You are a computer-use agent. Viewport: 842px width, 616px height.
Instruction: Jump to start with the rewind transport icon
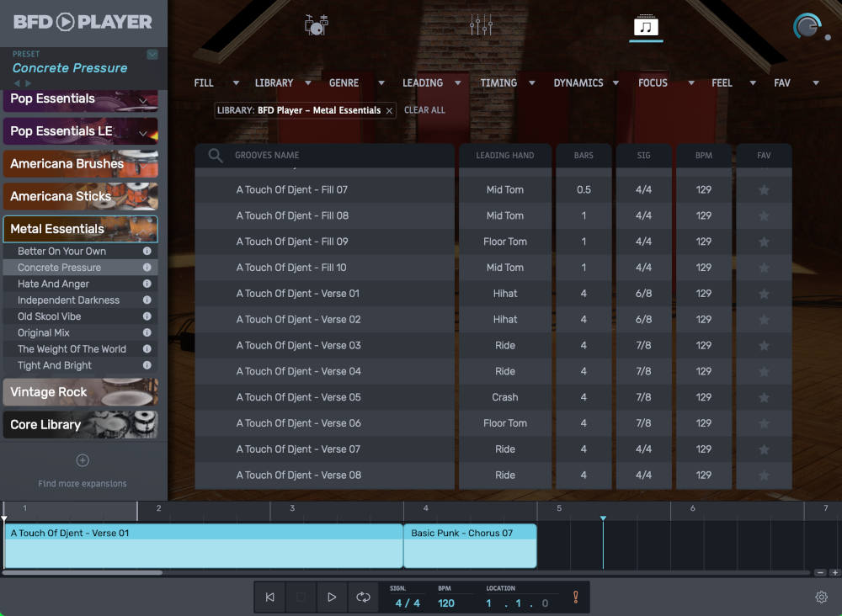269,597
